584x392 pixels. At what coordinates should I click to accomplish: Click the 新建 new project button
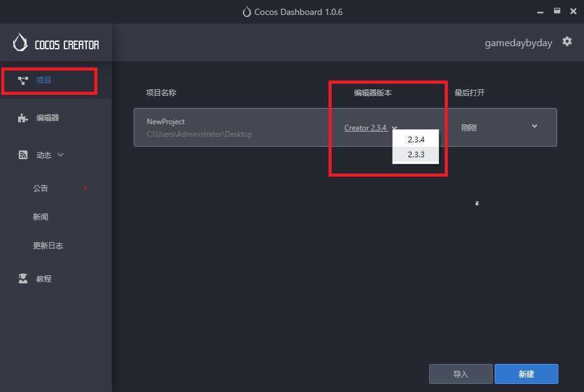[527, 374]
